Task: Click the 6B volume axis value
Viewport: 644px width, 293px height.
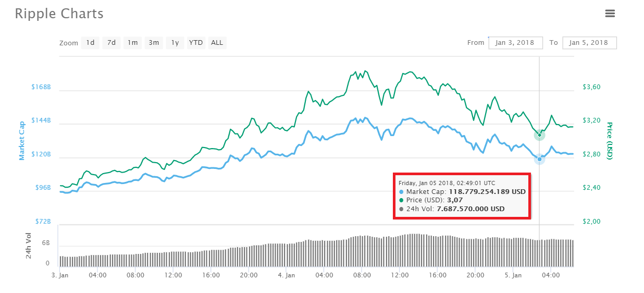Action: tap(46, 243)
